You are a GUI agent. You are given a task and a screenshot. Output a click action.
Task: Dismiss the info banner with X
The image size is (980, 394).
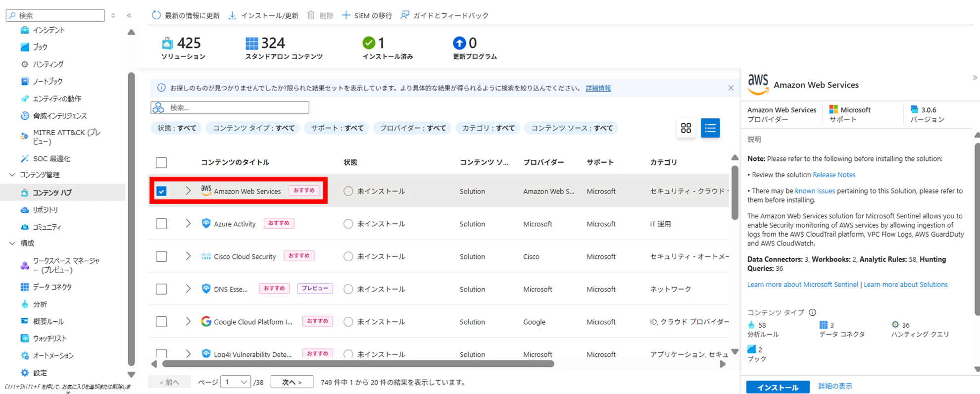coord(731,88)
